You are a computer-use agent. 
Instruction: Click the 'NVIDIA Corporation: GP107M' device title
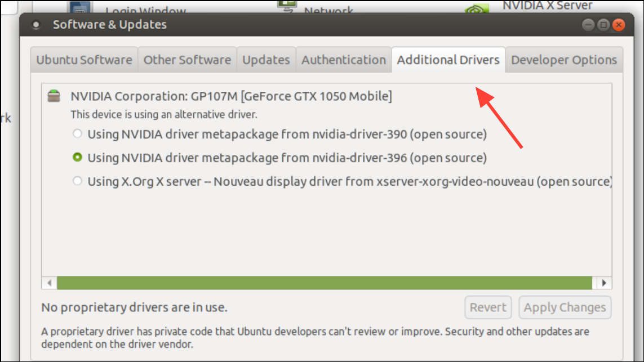coord(231,96)
